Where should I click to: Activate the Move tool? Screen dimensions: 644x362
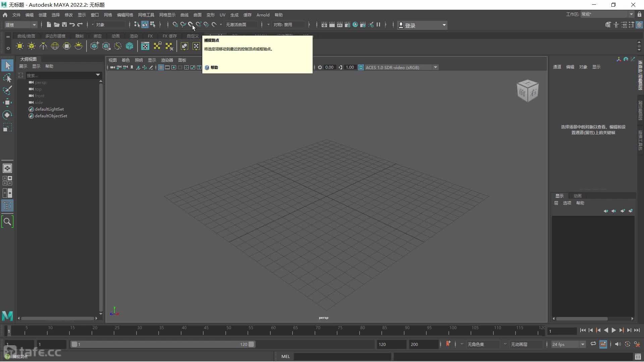pyautogui.click(x=7, y=103)
